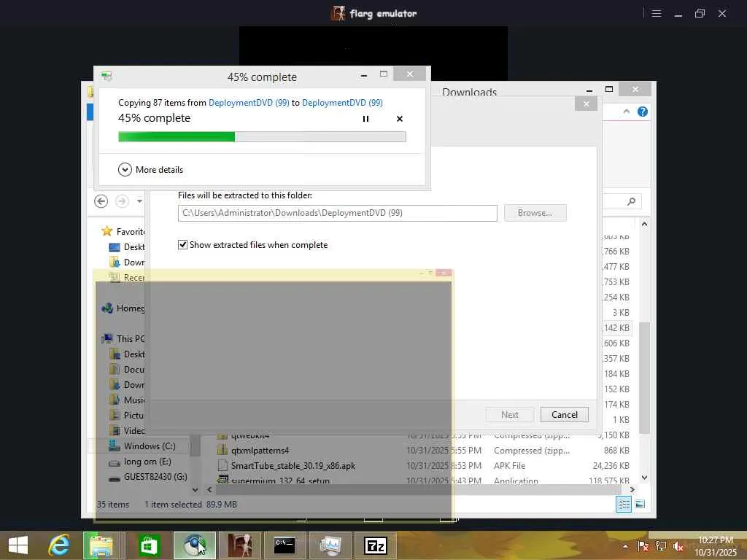
Task: Select Windows (C:) drive
Action: 142,446
